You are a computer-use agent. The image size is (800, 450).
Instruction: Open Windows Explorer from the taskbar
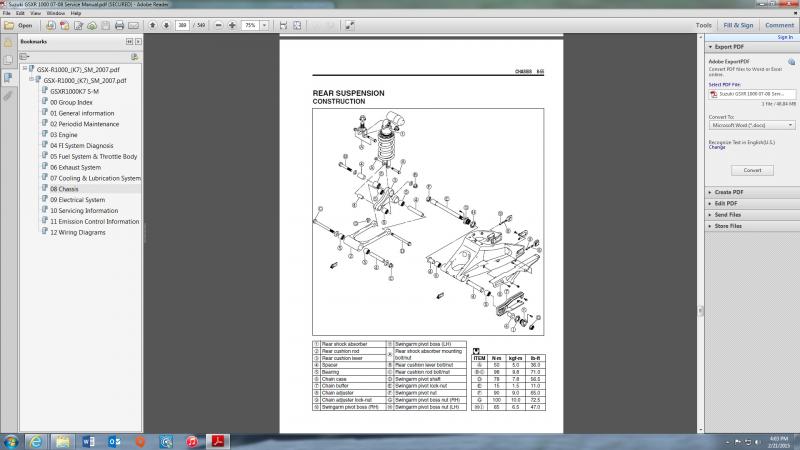(x=62, y=442)
